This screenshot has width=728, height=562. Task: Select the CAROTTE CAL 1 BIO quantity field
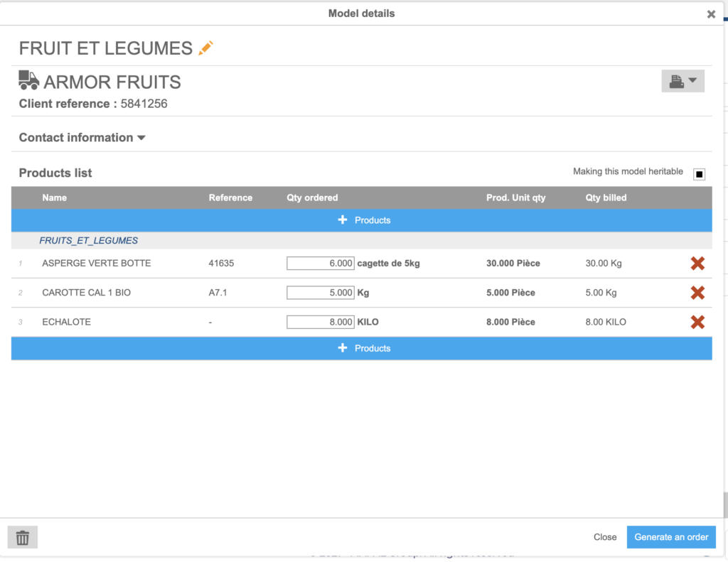320,293
